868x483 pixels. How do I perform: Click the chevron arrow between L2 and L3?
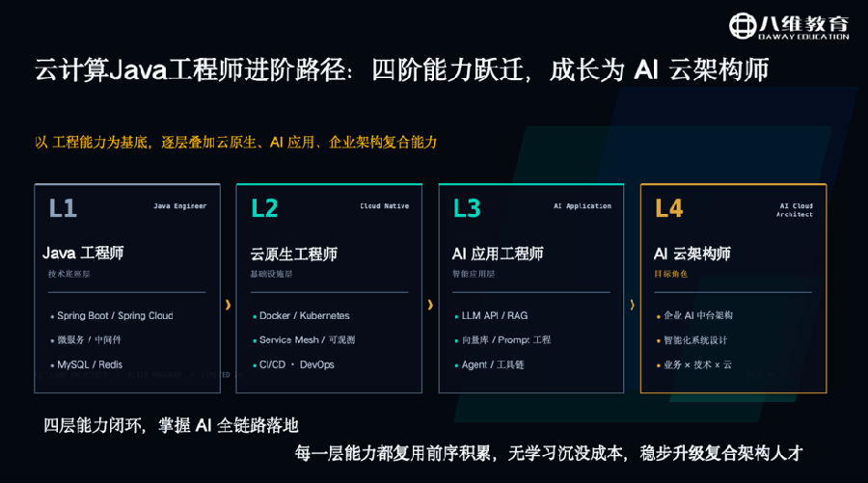[429, 305]
